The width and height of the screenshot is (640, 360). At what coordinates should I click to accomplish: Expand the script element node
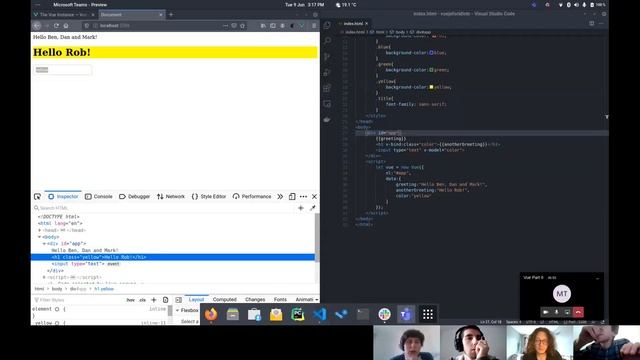point(44,278)
